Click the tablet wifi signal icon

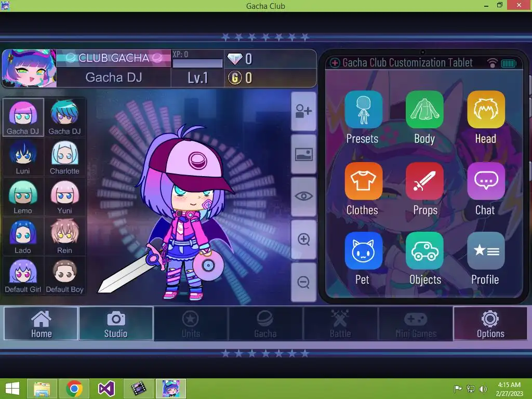493,63
